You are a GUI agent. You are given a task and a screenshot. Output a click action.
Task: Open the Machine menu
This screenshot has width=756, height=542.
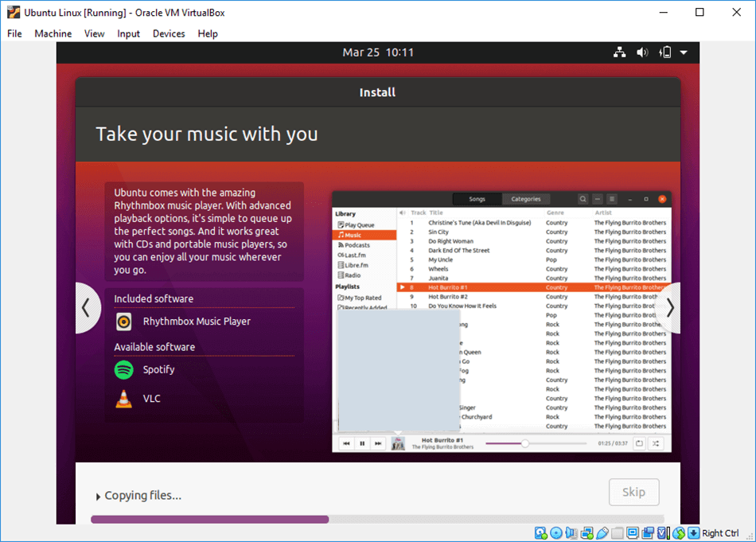coord(53,33)
